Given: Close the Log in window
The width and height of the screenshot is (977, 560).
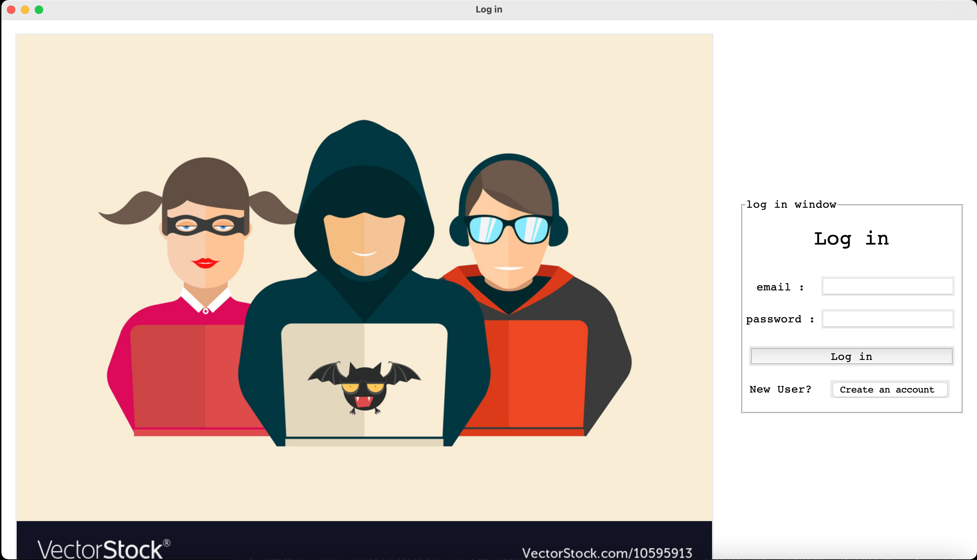Looking at the screenshot, I should click(11, 10).
